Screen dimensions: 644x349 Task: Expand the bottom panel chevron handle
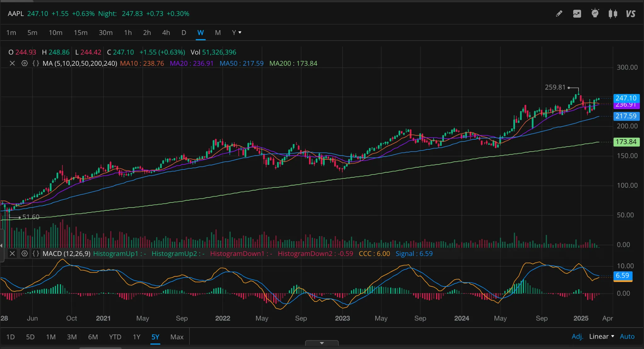[322, 343]
